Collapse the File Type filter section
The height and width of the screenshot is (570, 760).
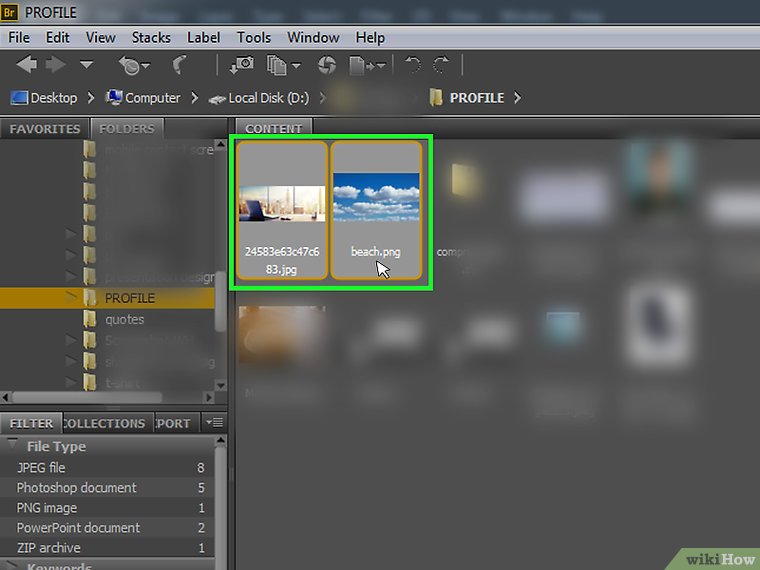click(13, 446)
